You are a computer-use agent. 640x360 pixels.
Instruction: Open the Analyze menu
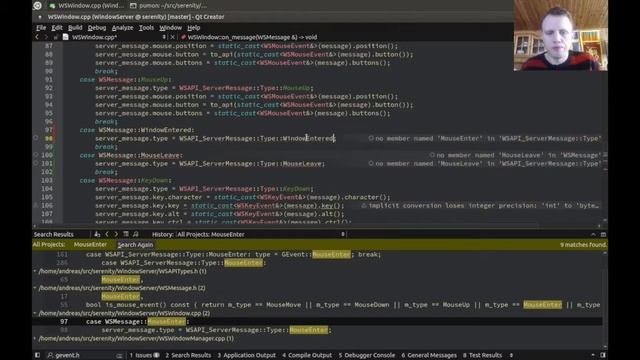[x=122, y=28]
